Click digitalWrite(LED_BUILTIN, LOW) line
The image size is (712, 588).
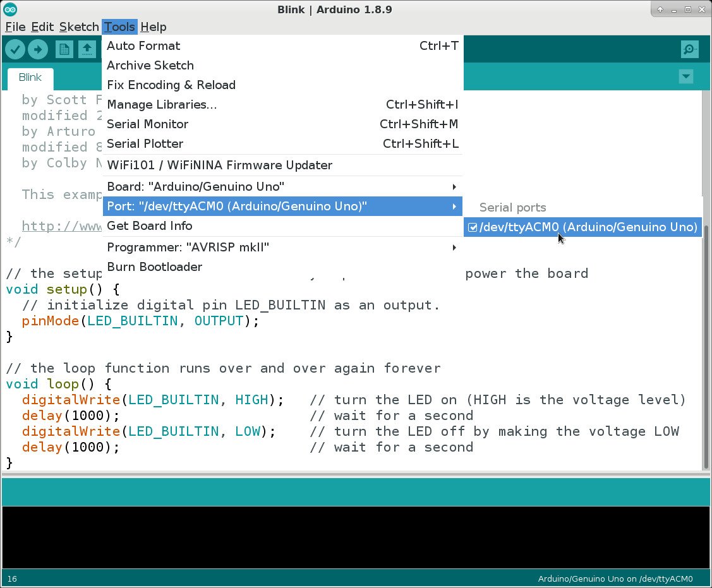[x=148, y=431]
